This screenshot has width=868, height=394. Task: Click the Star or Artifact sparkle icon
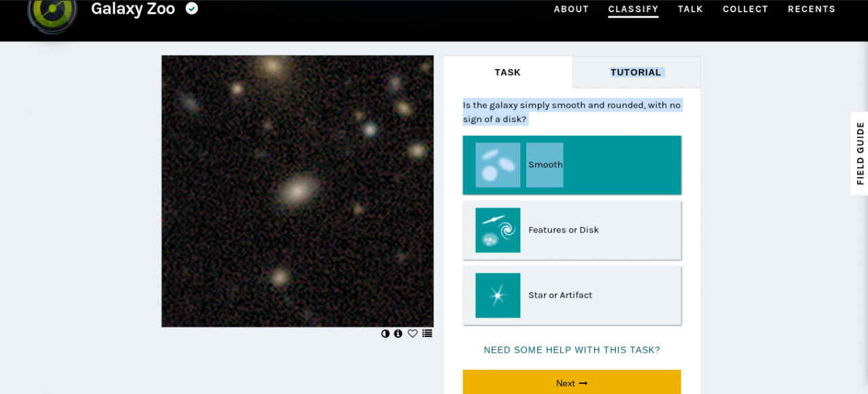click(x=498, y=295)
